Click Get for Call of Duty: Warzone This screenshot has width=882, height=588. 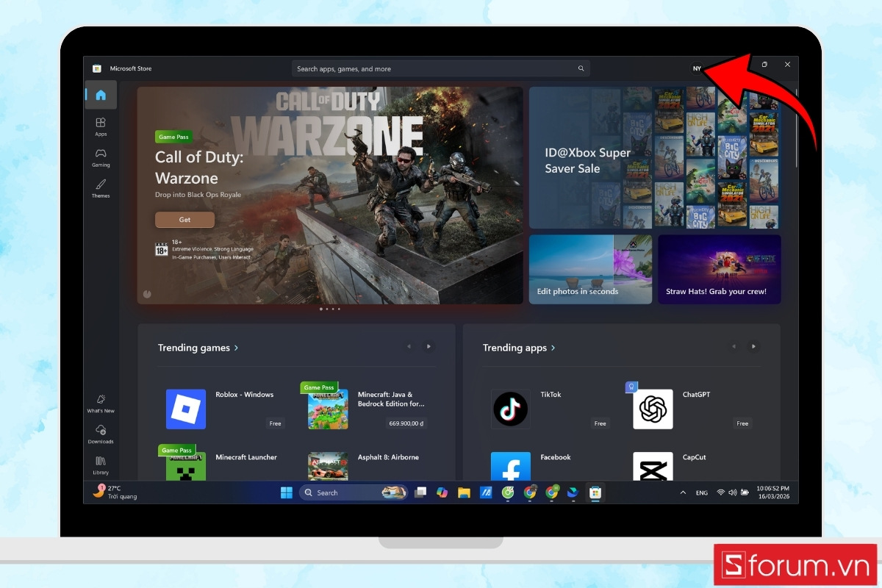184,220
